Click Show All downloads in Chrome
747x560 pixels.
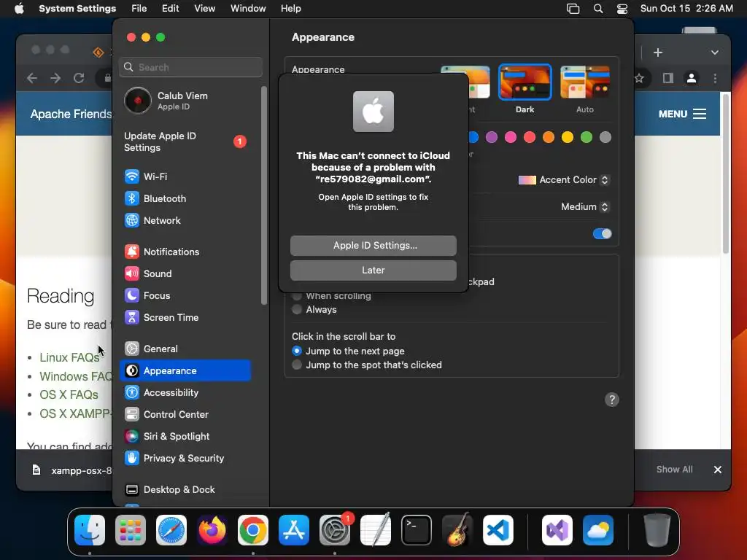coord(674,470)
